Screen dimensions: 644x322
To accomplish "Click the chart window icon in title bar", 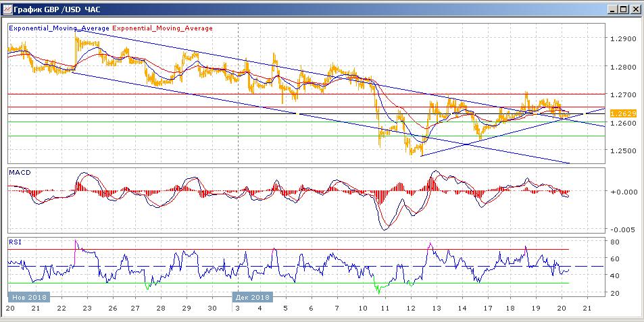I will click(x=7, y=9).
